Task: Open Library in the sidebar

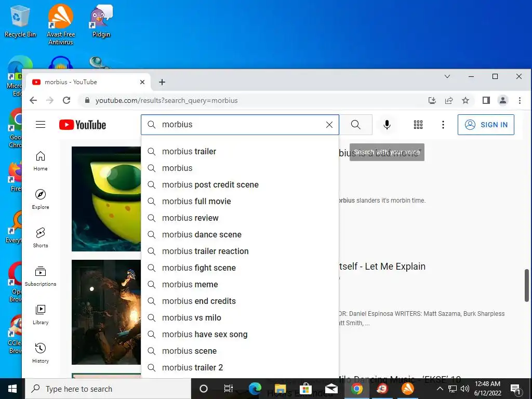Action: (x=41, y=314)
